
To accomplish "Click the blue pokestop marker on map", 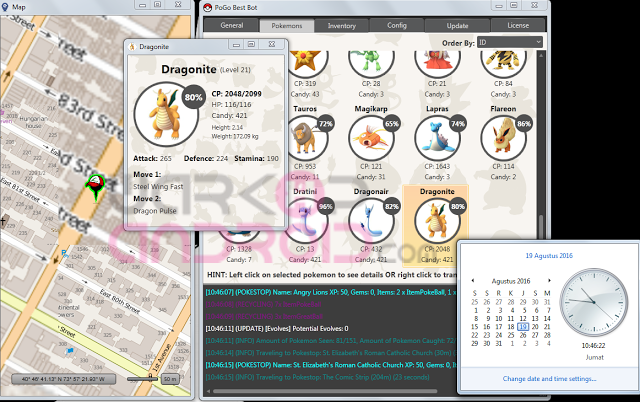I will 70,350.
